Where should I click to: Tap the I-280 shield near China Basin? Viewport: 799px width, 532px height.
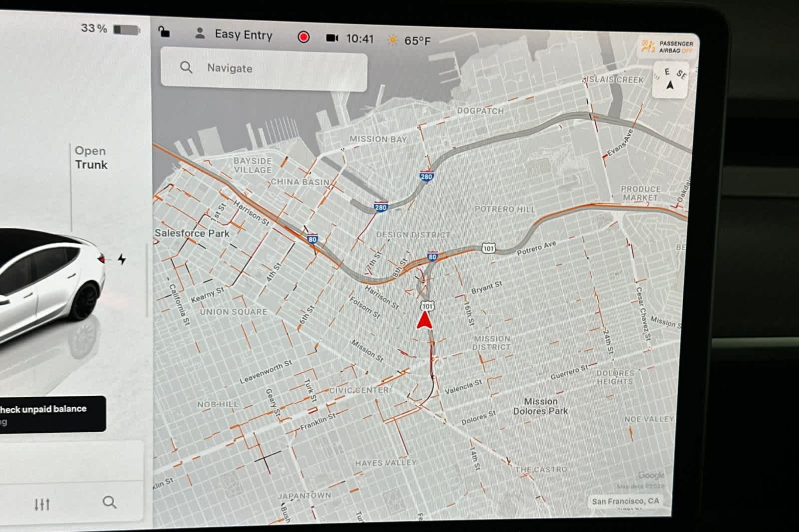click(381, 208)
